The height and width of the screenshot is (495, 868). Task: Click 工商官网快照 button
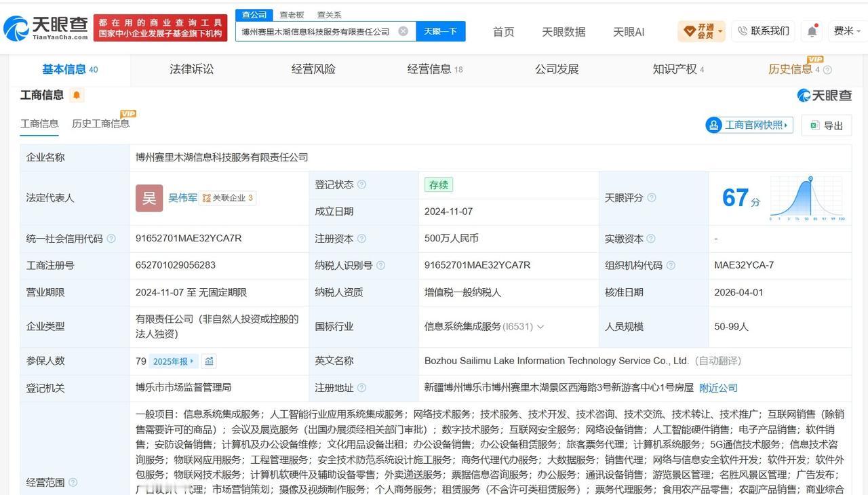(x=749, y=125)
